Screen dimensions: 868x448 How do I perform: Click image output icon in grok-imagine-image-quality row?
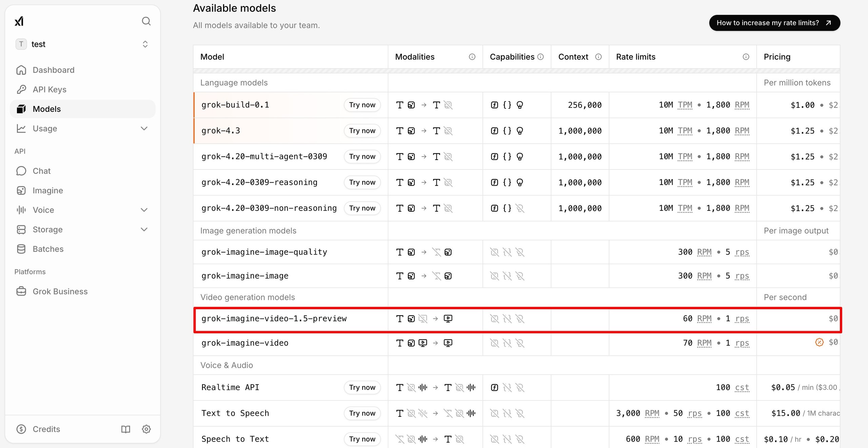click(x=448, y=252)
